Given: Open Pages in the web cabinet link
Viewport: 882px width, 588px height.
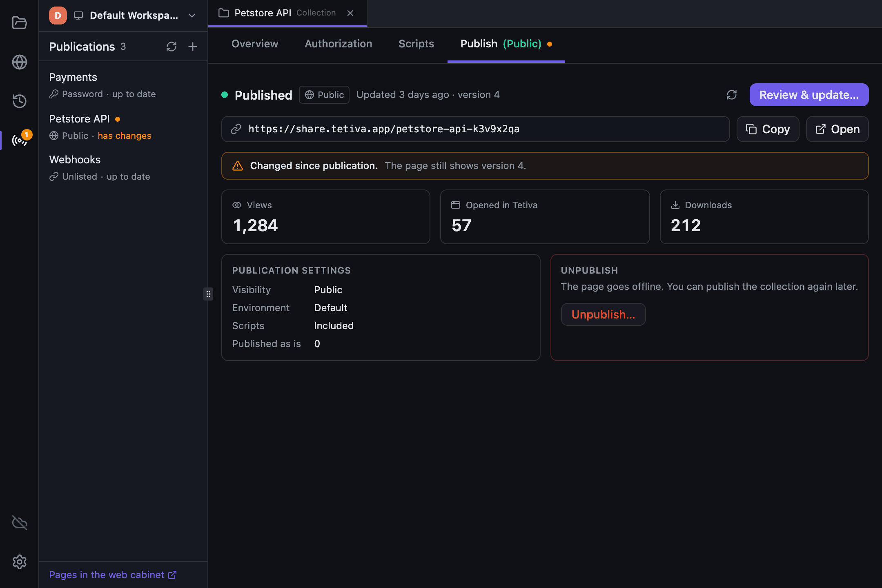Looking at the screenshot, I should point(113,575).
